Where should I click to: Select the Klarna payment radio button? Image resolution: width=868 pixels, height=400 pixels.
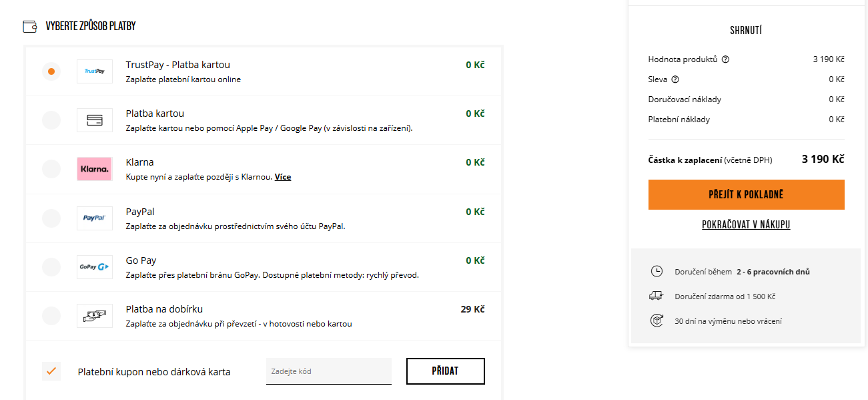point(51,169)
